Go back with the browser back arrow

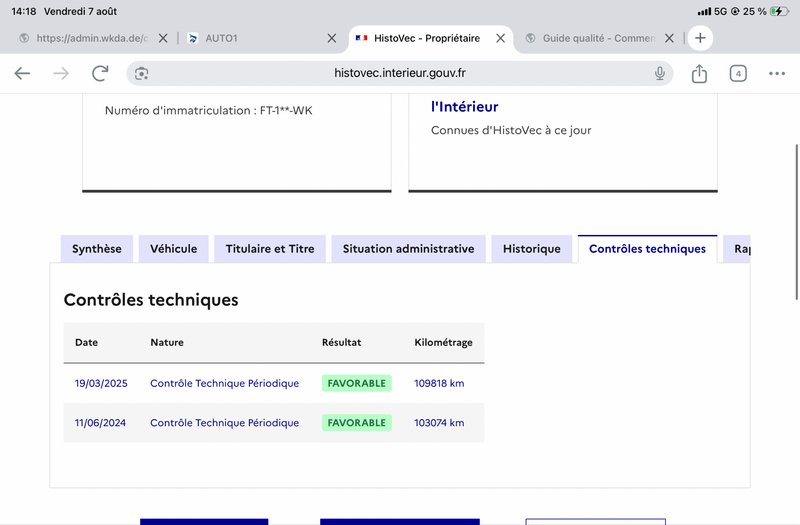[22, 73]
